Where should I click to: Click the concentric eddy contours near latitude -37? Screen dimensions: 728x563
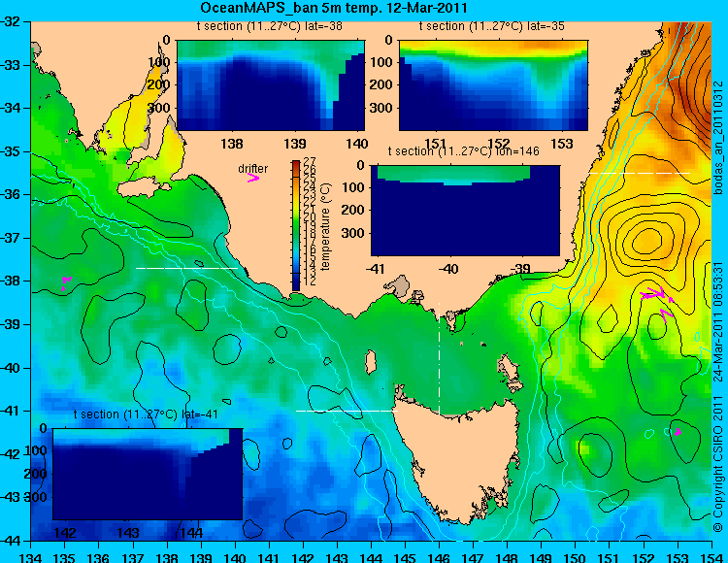pos(647,239)
